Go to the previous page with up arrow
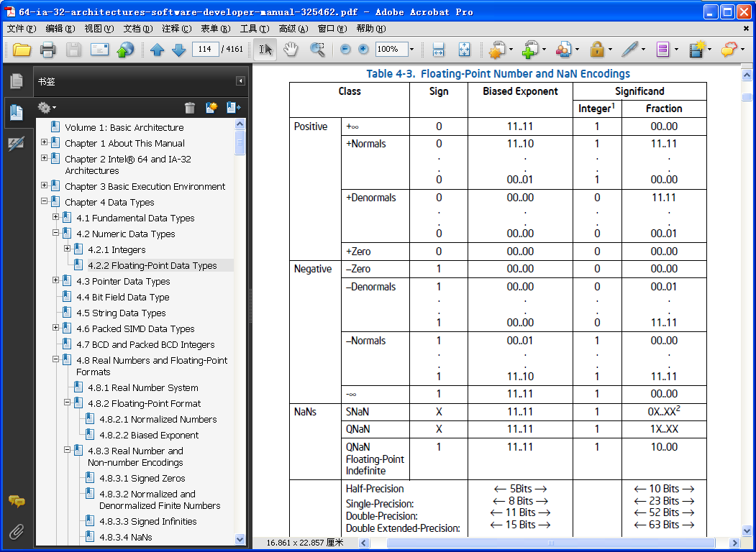 [x=158, y=50]
